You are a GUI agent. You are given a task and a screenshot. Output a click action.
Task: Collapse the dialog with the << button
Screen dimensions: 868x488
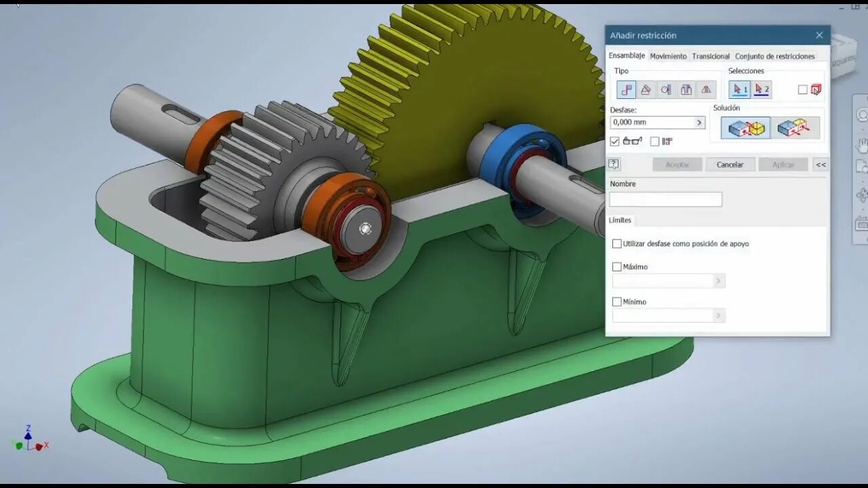point(821,164)
